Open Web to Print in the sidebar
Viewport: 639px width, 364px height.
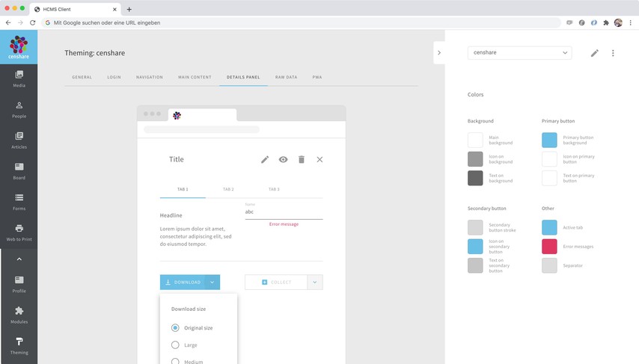coord(19,233)
